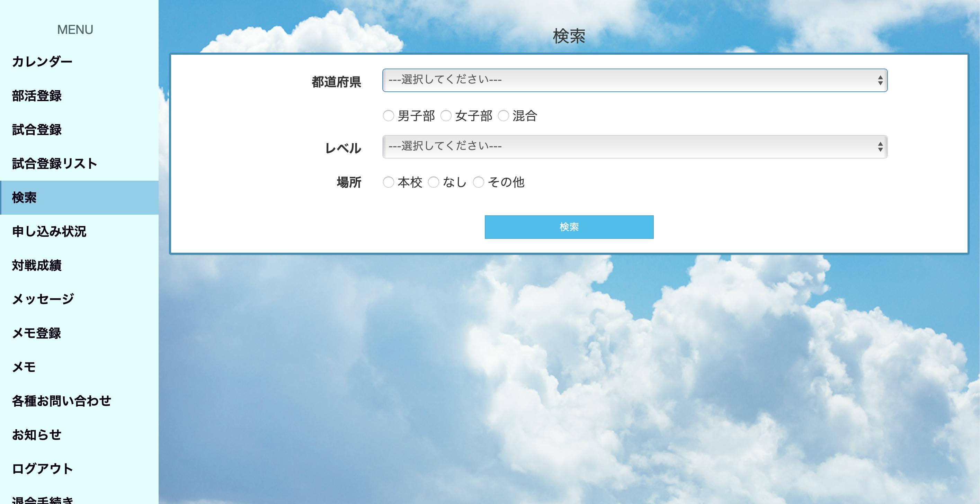Click ログアウト to log out
The height and width of the screenshot is (504, 980).
click(x=79, y=469)
